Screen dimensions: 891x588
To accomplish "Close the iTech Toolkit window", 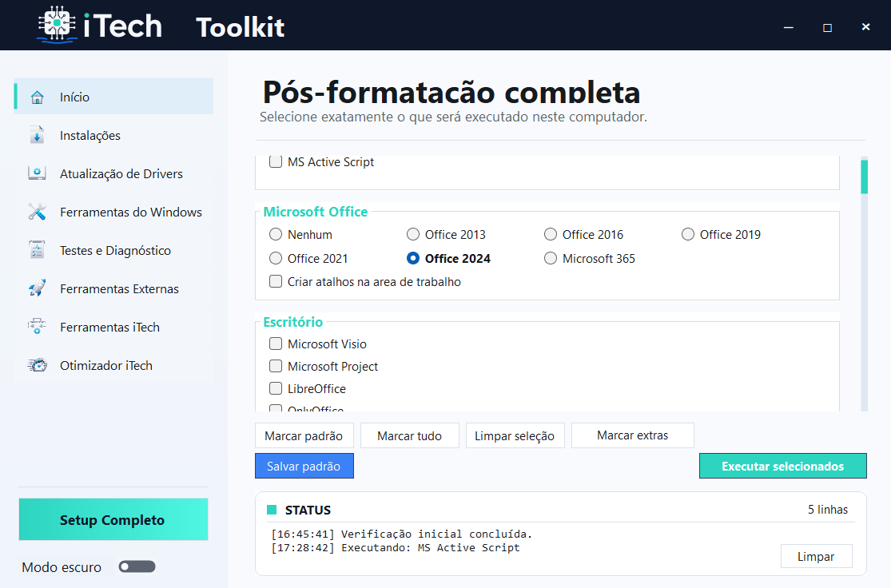I will (x=865, y=26).
